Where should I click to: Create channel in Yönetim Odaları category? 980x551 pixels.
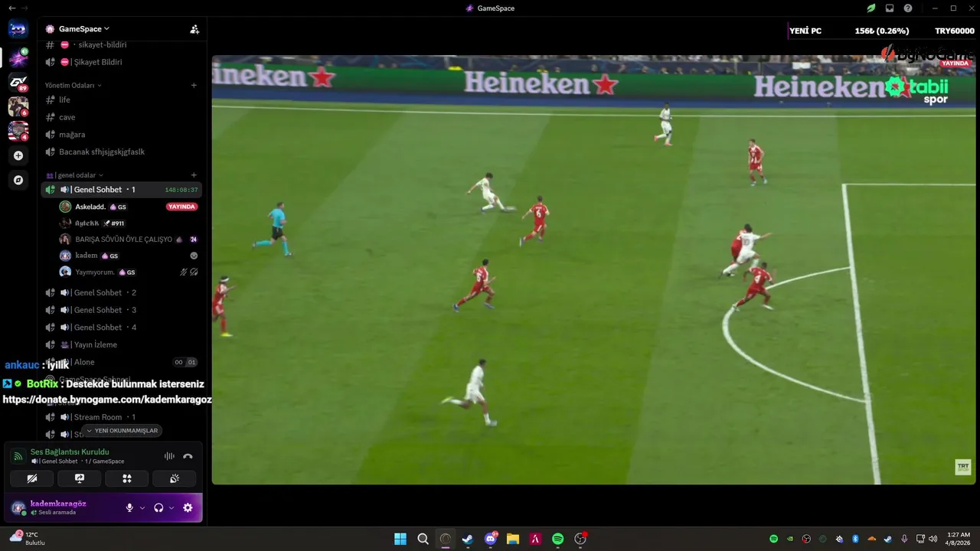click(194, 86)
